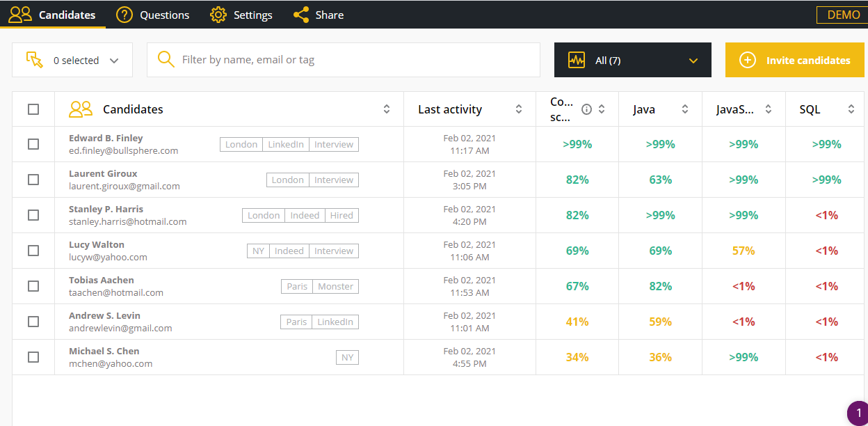Toggle the select-all candidates header checkbox
The width and height of the screenshot is (868, 426).
click(33, 109)
